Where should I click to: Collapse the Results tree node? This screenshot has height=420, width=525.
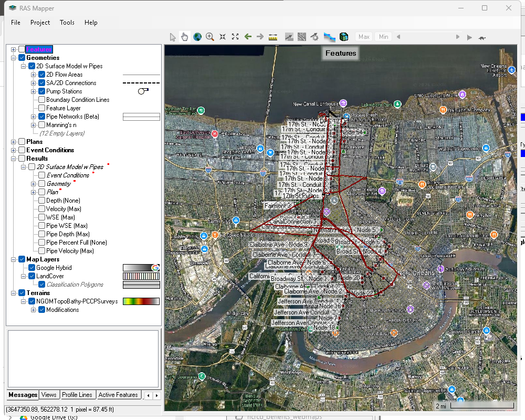[14, 159]
